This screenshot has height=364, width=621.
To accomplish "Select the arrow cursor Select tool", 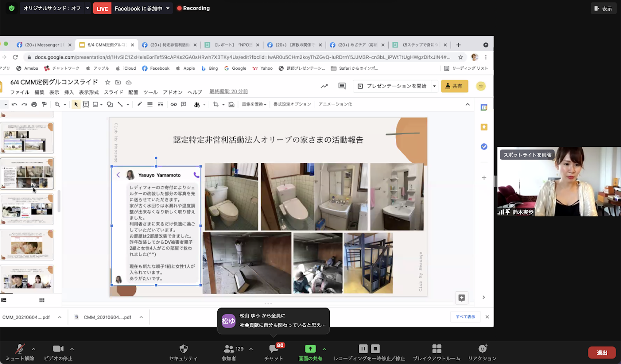I will coord(76,104).
